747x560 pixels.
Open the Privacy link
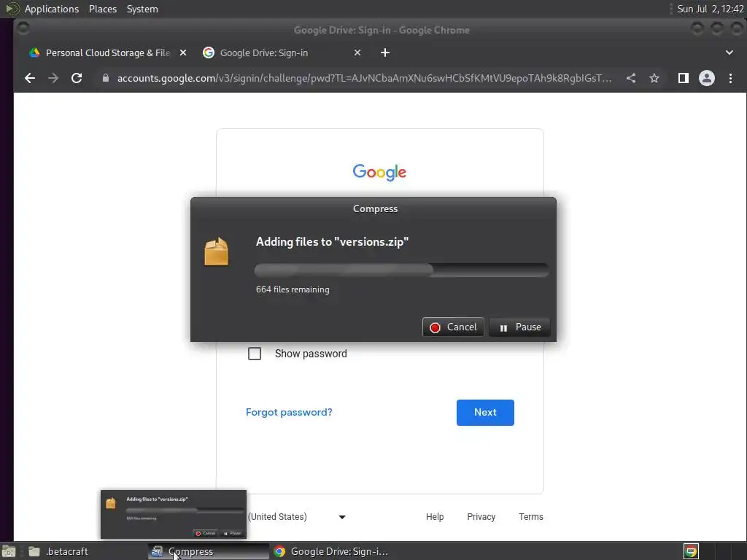(481, 517)
